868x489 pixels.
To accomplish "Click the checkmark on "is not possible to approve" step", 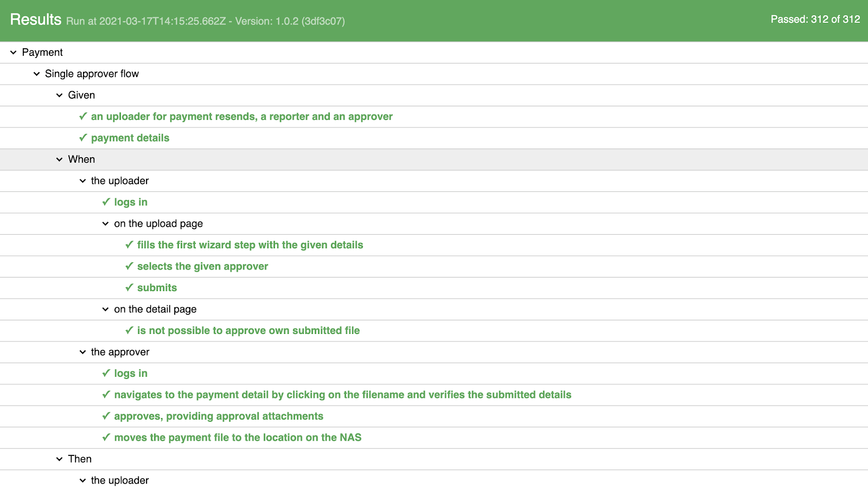I will 129,330.
